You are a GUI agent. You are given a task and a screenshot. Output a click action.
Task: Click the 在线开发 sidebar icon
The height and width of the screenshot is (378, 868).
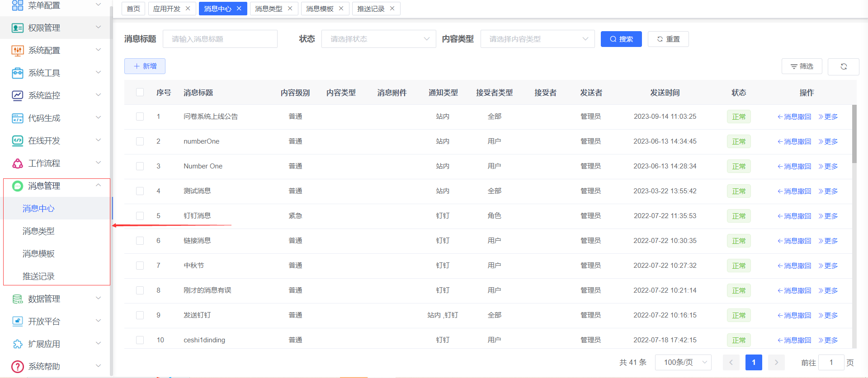pos(18,141)
